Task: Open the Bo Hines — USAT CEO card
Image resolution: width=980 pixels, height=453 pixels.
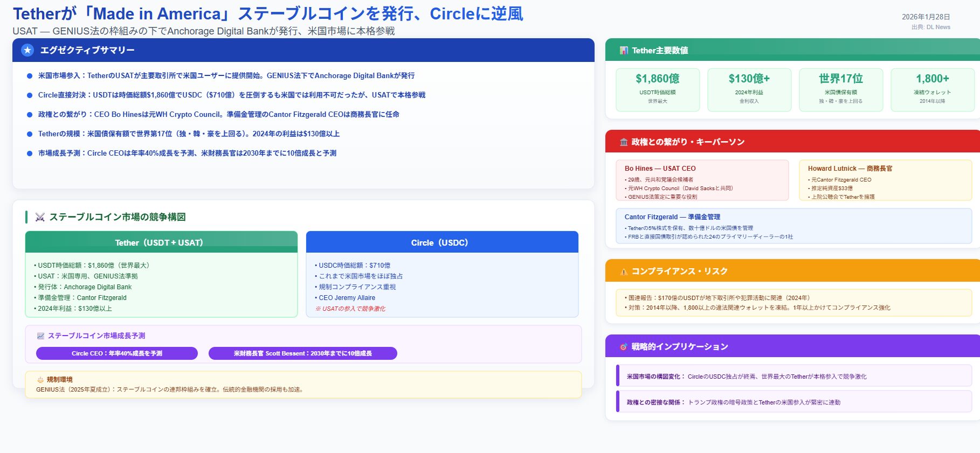Action: pyautogui.click(x=702, y=180)
